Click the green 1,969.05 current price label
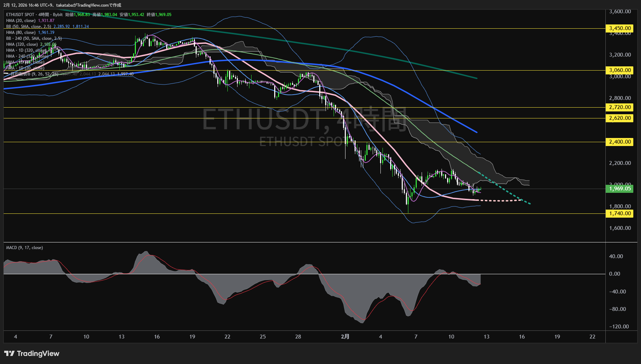This screenshot has width=641, height=364. 620,189
